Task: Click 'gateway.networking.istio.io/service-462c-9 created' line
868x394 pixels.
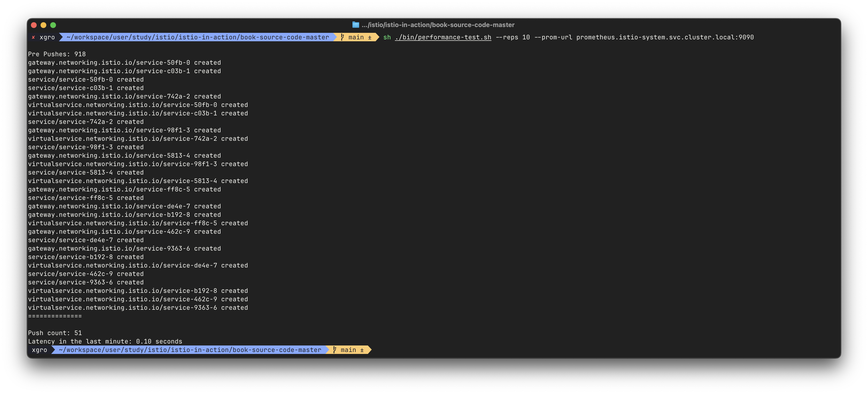Action: [x=124, y=232]
